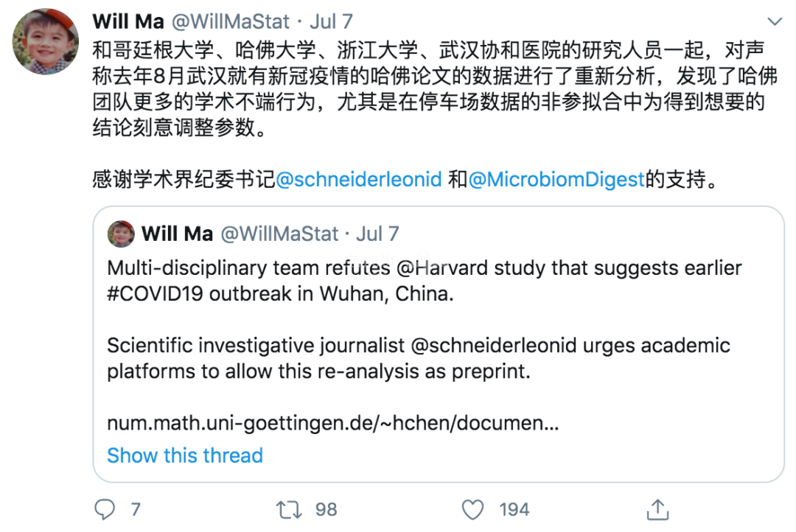Open @WillMaStat handle in main tweet
Screen dimensions: 796x532
click(231, 21)
